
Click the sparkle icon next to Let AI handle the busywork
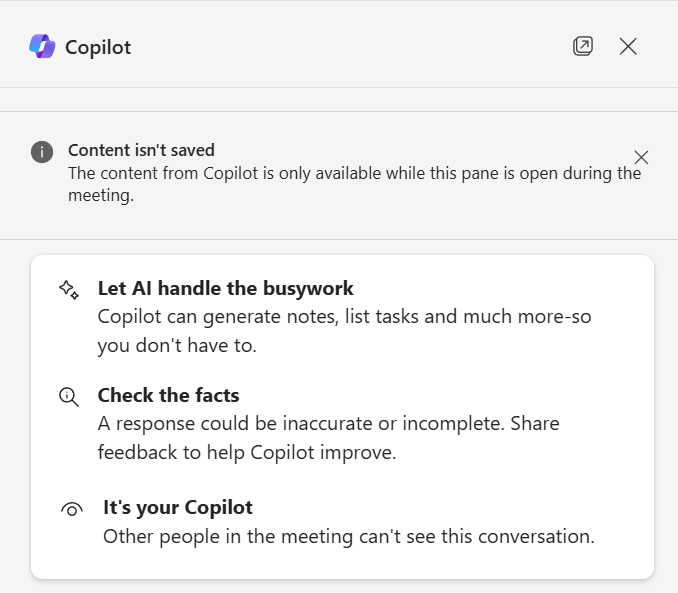click(69, 290)
